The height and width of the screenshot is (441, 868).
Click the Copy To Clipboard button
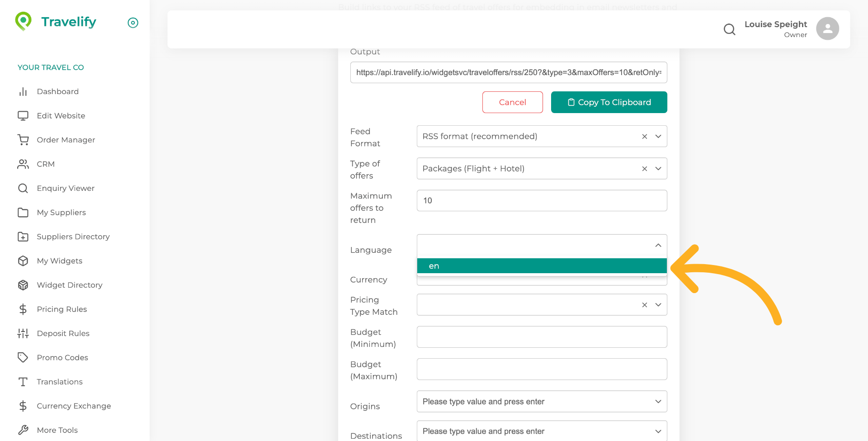click(609, 102)
